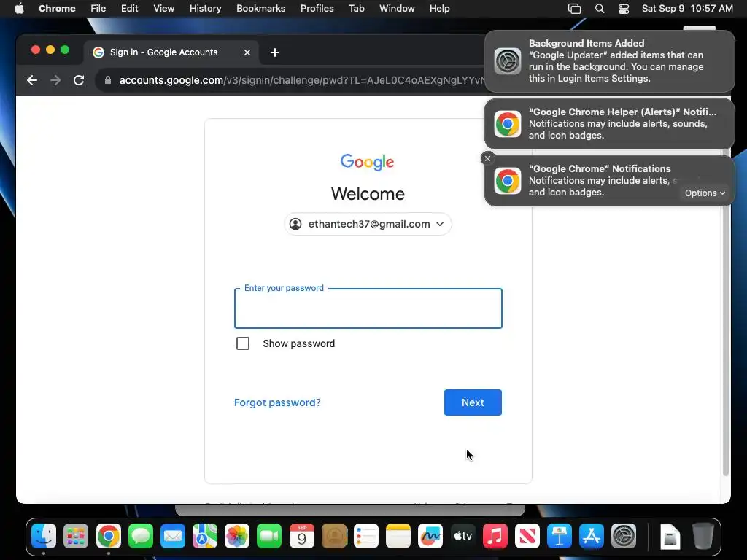This screenshot has height=560, width=747.
Task: Click the Chrome back arrow button
Action: coord(32,80)
